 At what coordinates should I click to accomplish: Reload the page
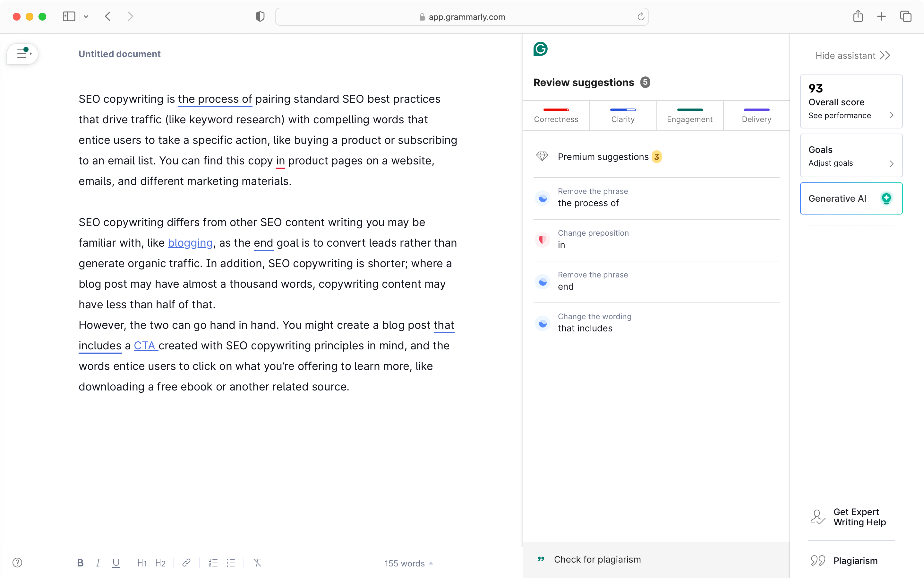[641, 16]
